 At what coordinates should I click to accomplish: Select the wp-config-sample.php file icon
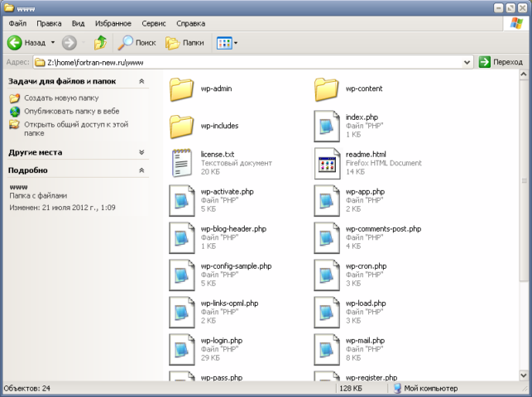[182, 275]
